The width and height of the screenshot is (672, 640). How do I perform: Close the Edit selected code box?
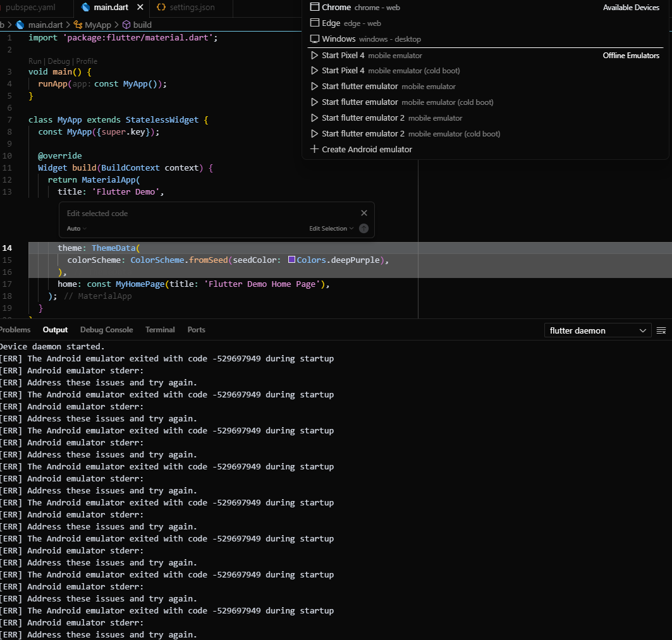(364, 213)
